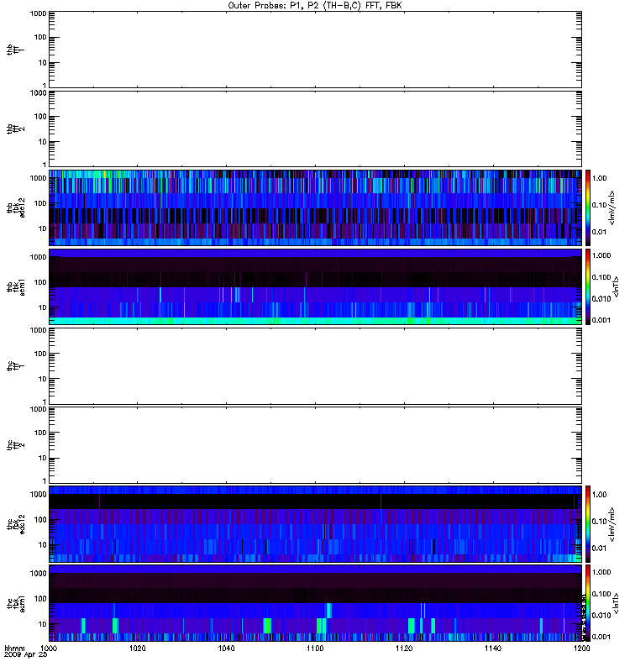Screen dimensions: 630x672
Task: Click the 'thb fbk scm1' y-axis title
Action: (x=16, y=286)
